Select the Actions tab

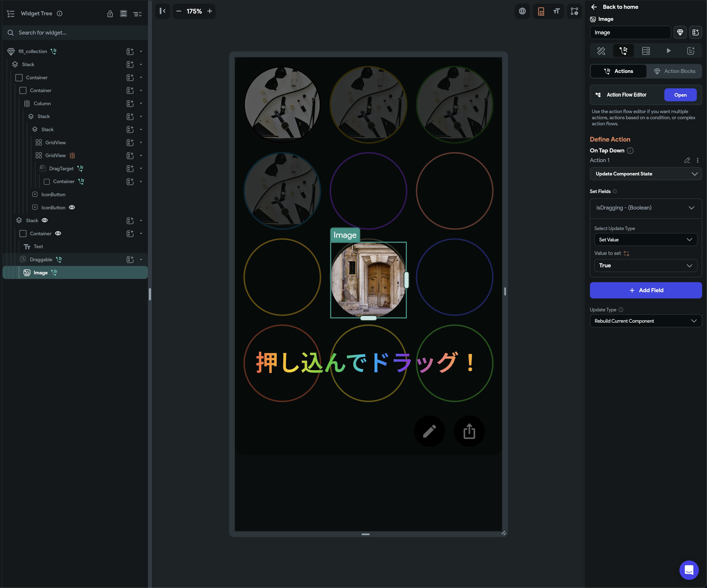(618, 71)
